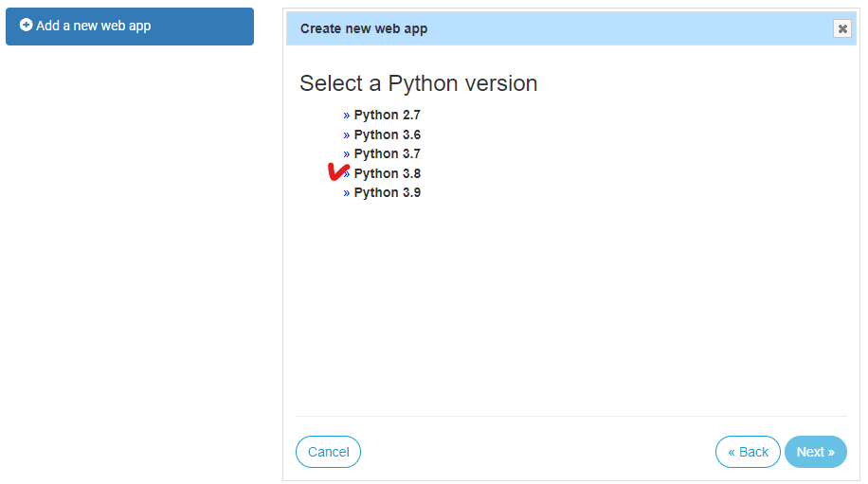Choose the Python 3.9 version link
The image size is (868, 484).
[387, 192]
